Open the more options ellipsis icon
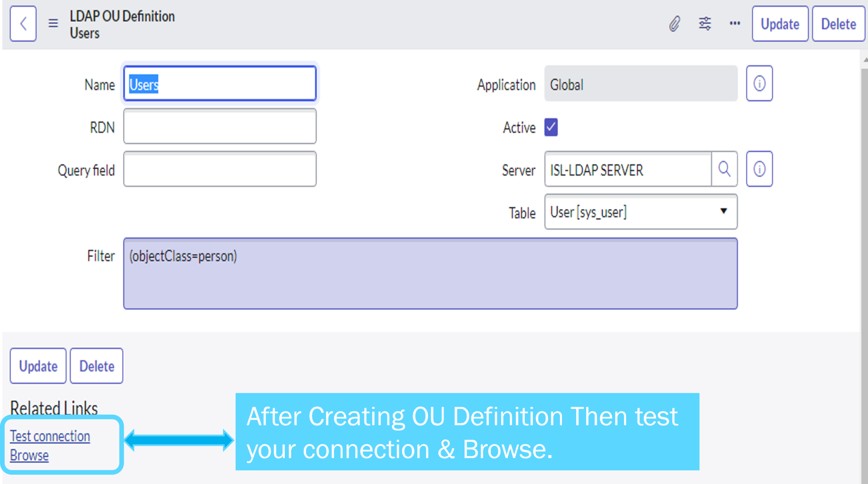Image resolution: width=868 pixels, height=484 pixels. (734, 24)
